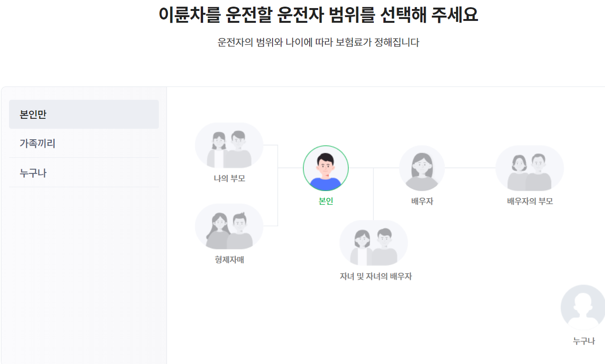Click the 누구나 label under the silhouette
This screenshot has width=605, height=364.
[x=584, y=341]
